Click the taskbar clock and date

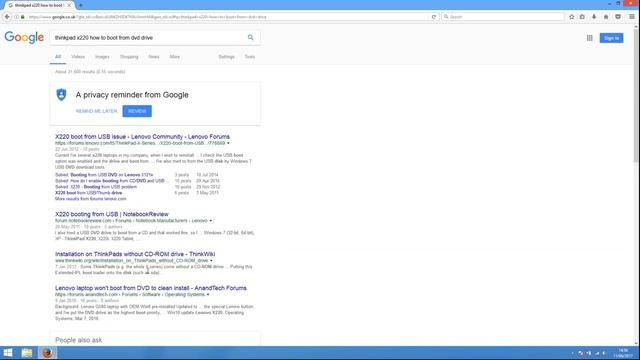pyautogui.click(x=623, y=353)
